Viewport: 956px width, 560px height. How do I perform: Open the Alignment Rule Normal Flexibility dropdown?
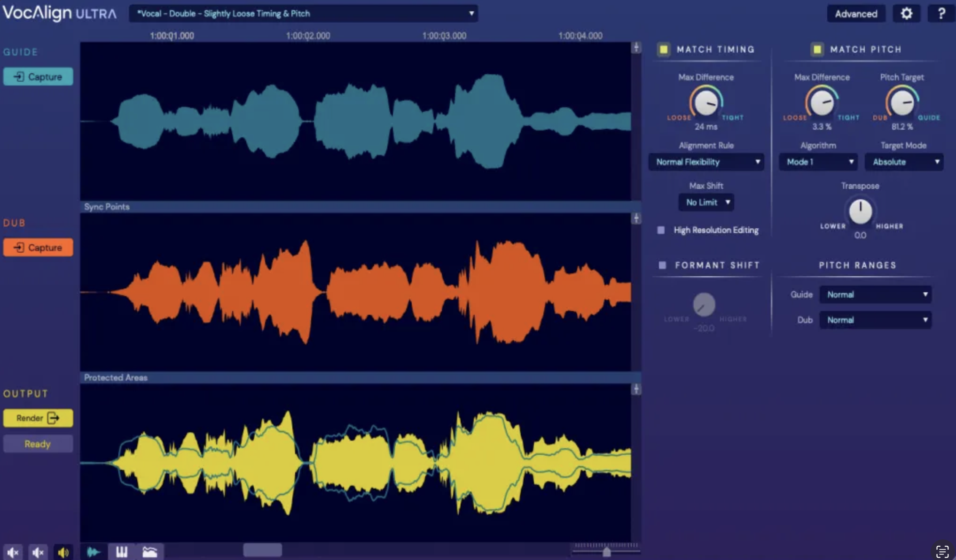[706, 162]
